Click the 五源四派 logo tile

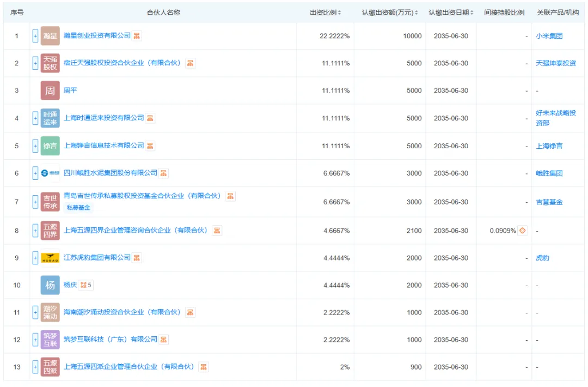(x=50, y=367)
